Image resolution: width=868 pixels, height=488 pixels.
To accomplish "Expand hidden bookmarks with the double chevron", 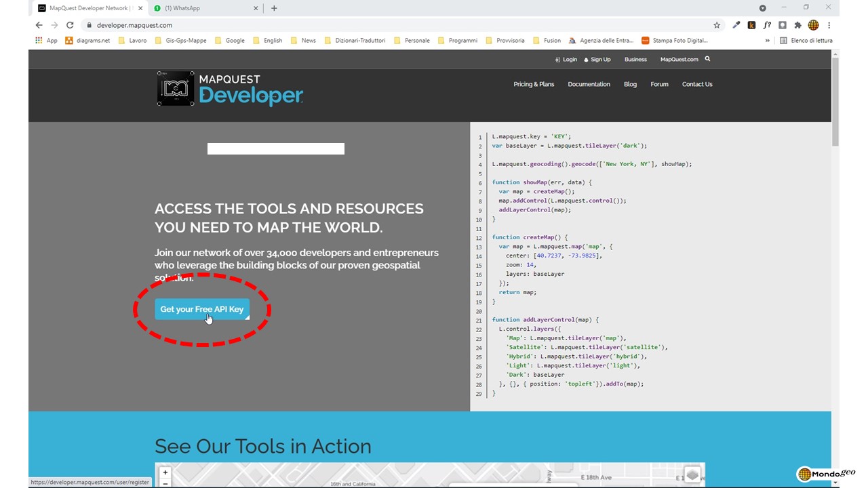I will click(x=768, y=41).
